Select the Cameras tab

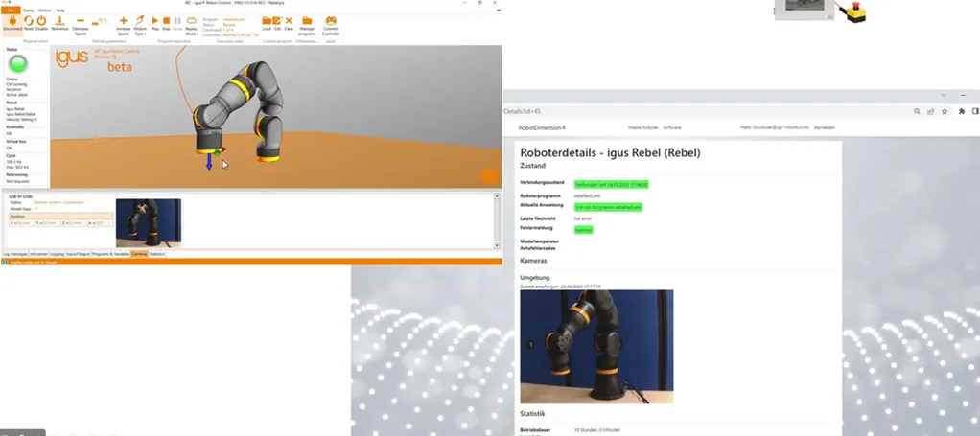click(139, 254)
